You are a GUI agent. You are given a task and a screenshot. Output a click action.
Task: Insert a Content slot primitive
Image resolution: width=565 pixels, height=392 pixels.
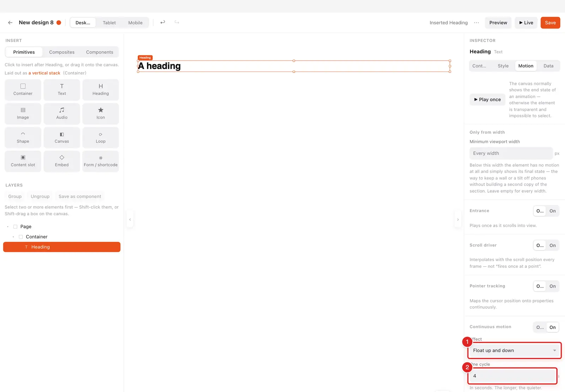(x=23, y=161)
